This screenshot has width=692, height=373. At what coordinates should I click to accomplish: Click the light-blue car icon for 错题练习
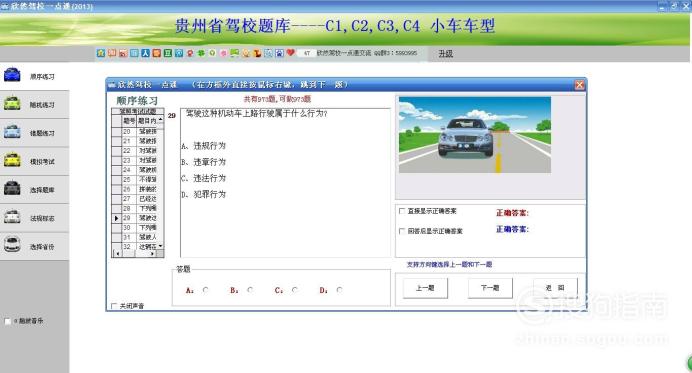[12, 132]
